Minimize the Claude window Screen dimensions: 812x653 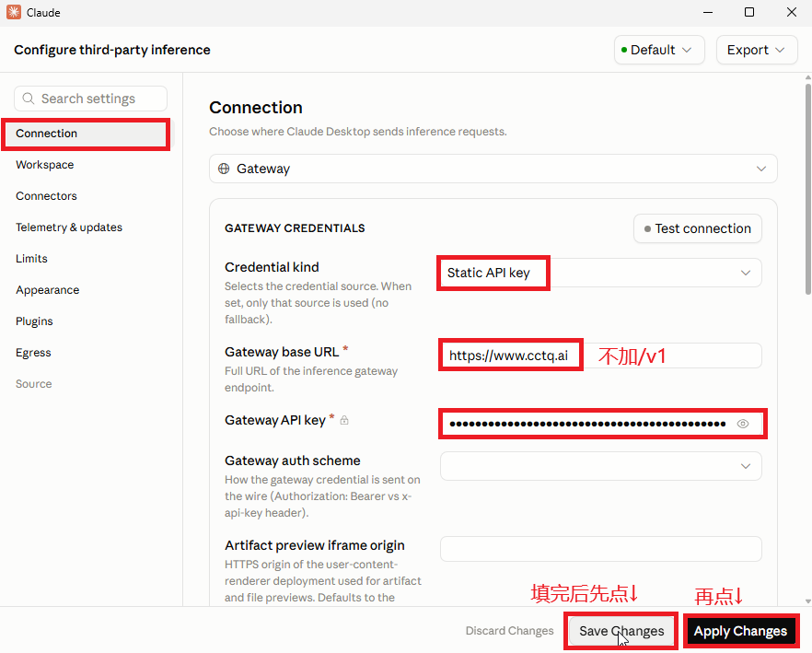708,12
